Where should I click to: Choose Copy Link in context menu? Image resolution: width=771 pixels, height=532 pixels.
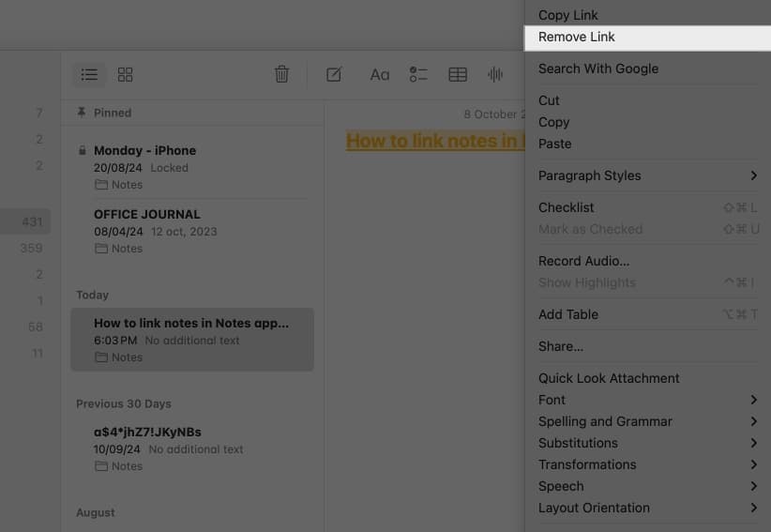click(647, 15)
